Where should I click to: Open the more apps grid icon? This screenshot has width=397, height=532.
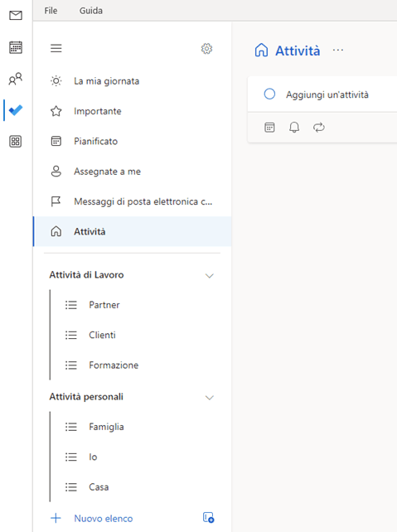click(16, 142)
